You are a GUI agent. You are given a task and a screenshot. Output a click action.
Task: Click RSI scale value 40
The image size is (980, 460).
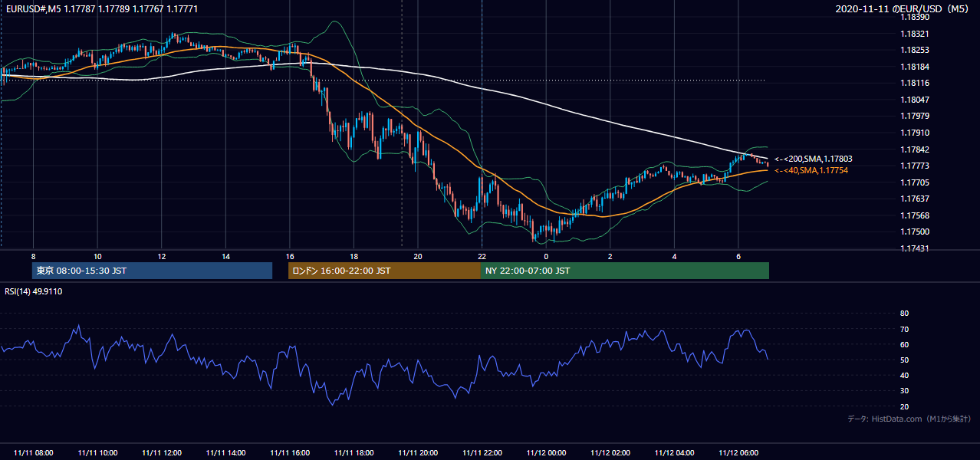pyautogui.click(x=904, y=375)
